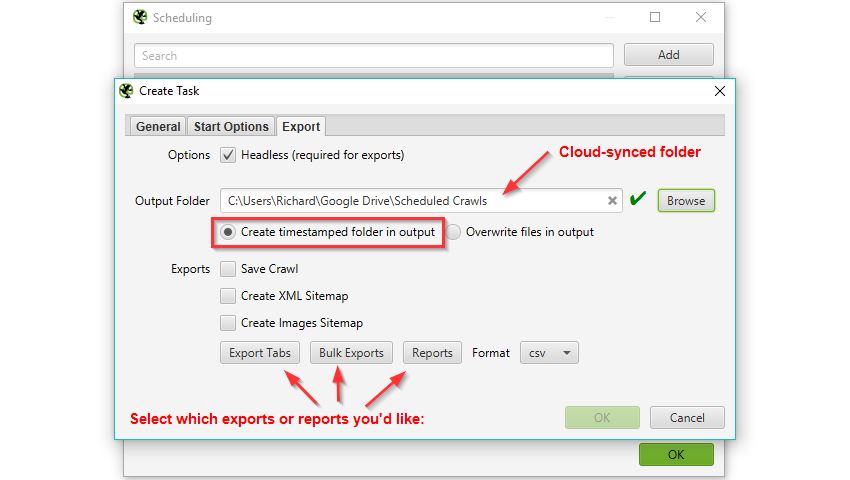Click the green checkmark validation icon

tap(637, 200)
